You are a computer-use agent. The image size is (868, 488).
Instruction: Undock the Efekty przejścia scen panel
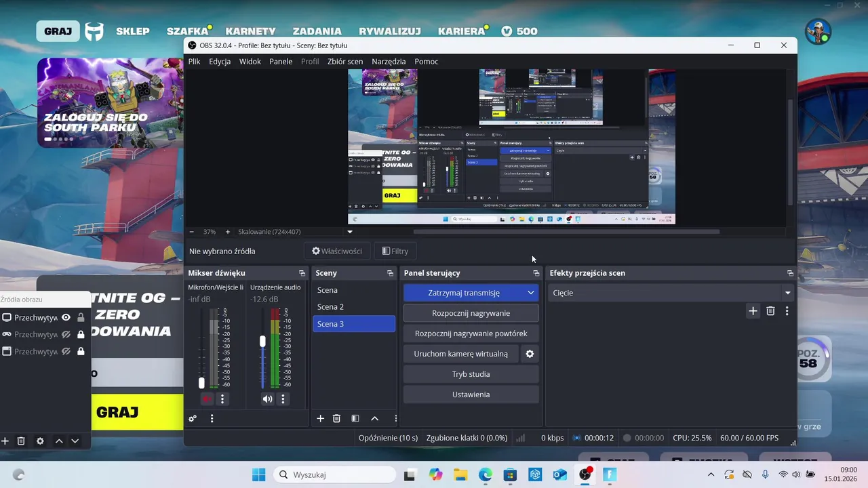pyautogui.click(x=790, y=273)
